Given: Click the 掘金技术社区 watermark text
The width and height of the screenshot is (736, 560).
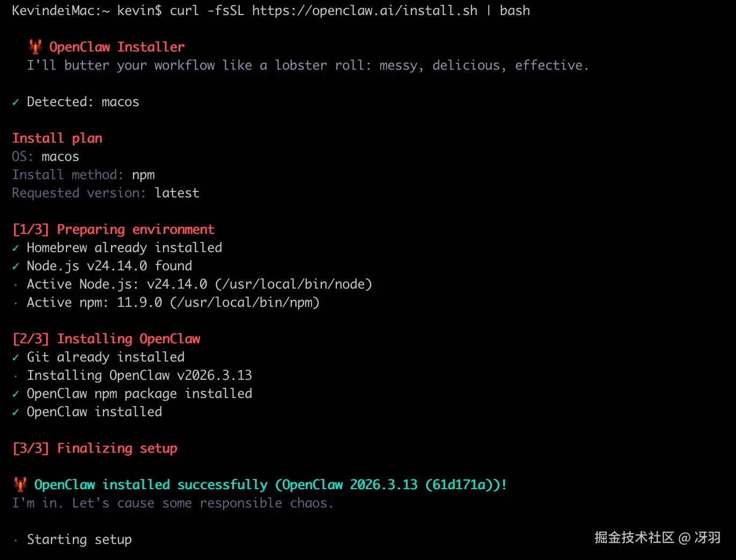Looking at the screenshot, I should pyautogui.click(x=634, y=537).
